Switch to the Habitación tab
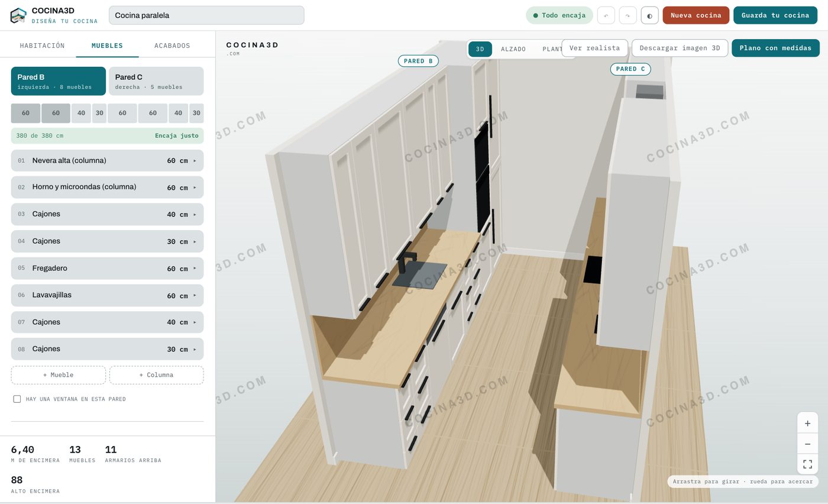Screen dimensions: 828x504 [x=42, y=46]
